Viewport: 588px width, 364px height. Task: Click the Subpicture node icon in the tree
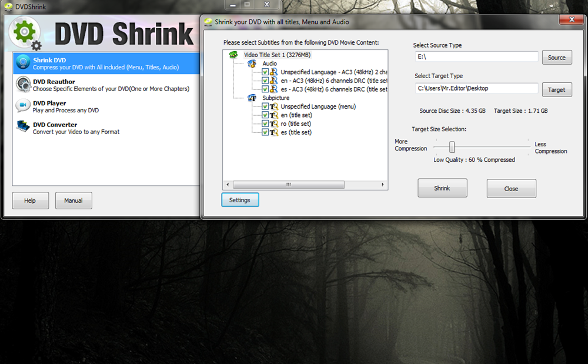(252, 98)
